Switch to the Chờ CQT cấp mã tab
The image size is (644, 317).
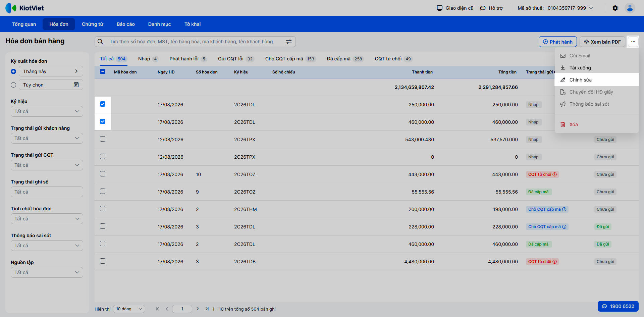coord(290,59)
